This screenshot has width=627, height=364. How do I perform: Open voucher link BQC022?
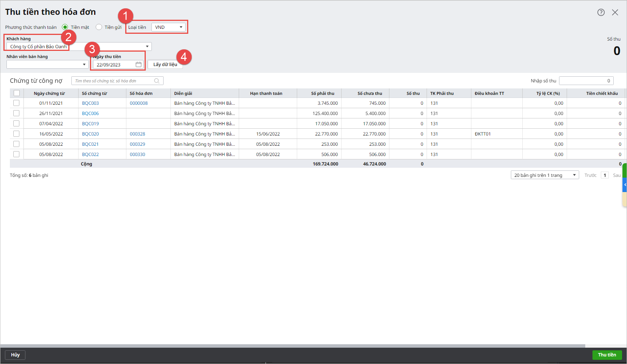tap(90, 154)
